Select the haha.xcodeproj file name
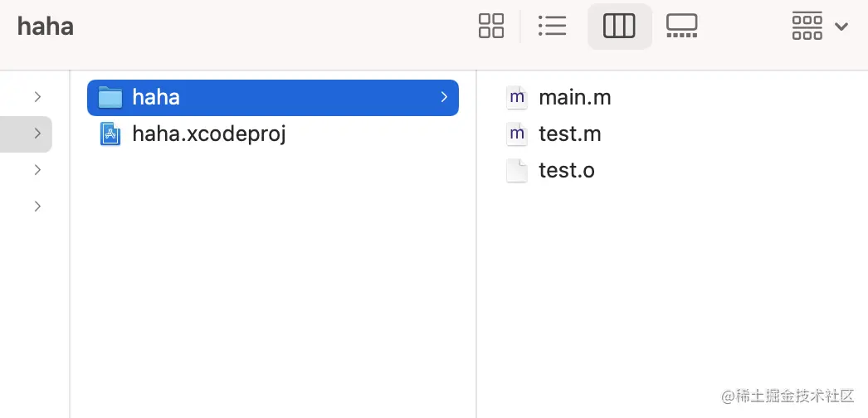 pos(209,134)
